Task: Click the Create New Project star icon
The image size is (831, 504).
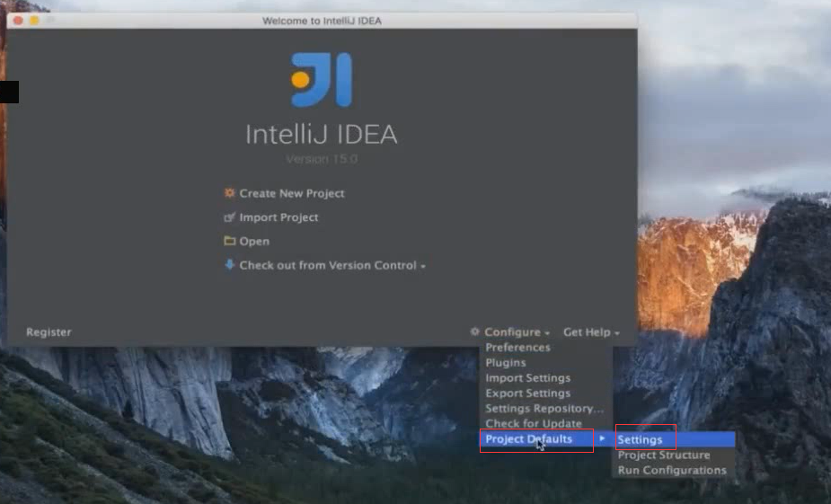Action: click(229, 193)
